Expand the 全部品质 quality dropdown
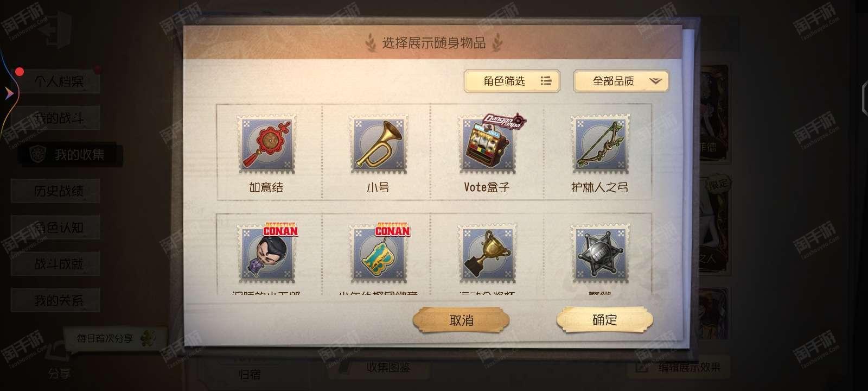Screen dimensions: 868x391 tap(621, 81)
